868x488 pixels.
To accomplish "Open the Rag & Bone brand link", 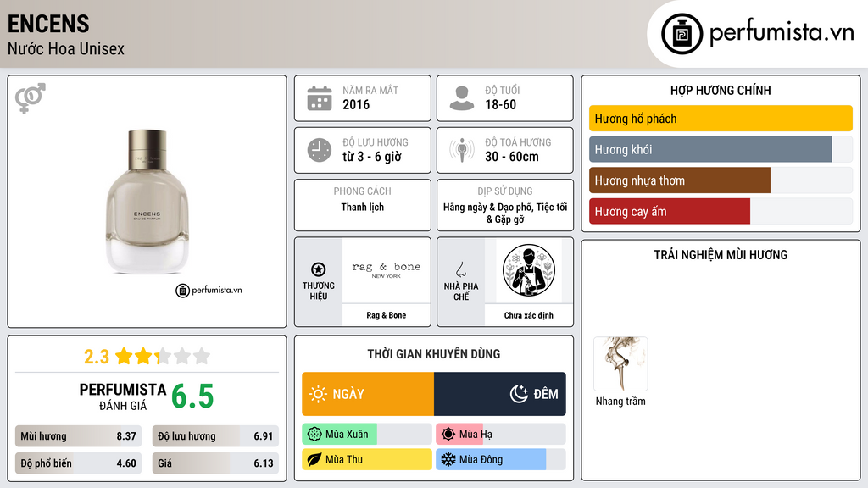I will click(x=386, y=315).
